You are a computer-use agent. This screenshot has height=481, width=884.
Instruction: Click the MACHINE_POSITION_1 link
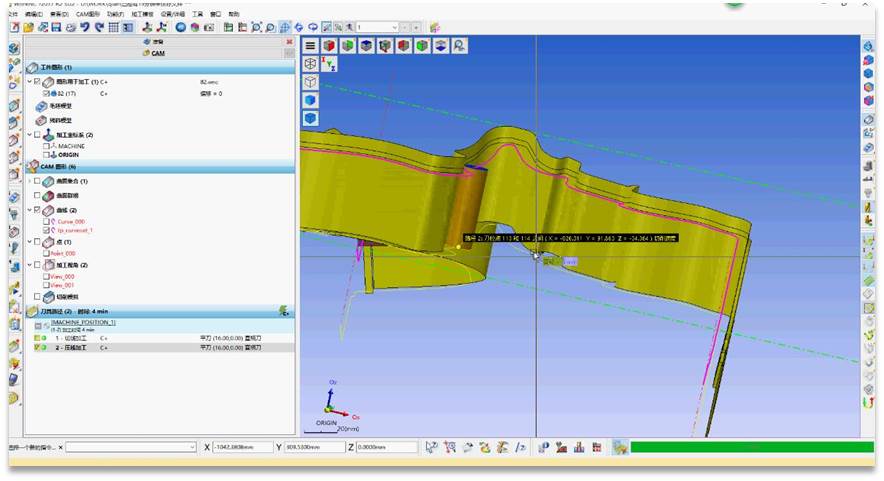(83, 323)
